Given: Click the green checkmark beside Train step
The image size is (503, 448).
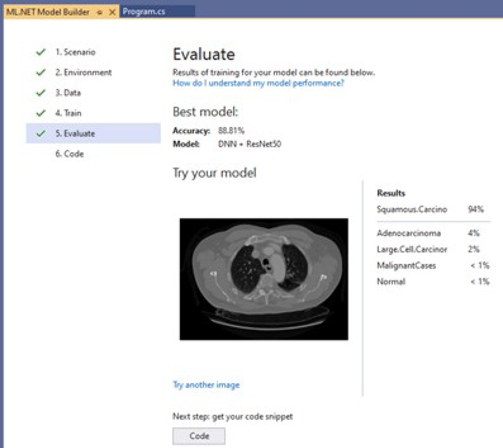Looking at the screenshot, I should [x=41, y=113].
